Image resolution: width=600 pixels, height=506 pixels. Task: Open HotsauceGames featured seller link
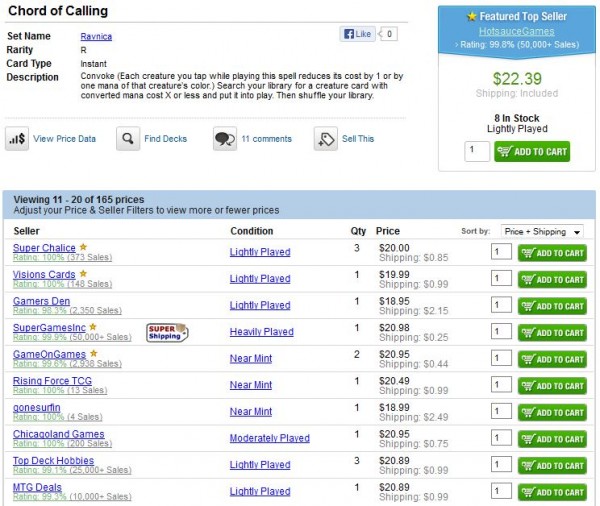coord(516,31)
